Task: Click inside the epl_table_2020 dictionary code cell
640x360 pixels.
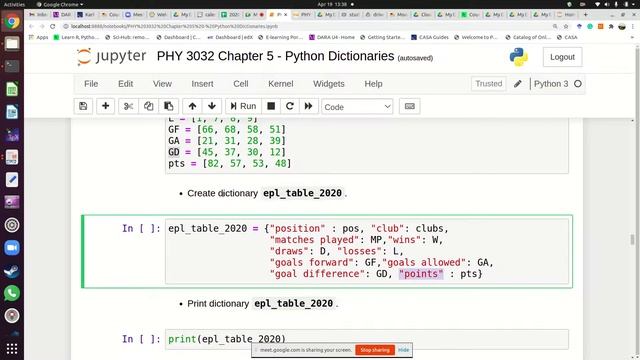Action: pyautogui.click(x=367, y=251)
